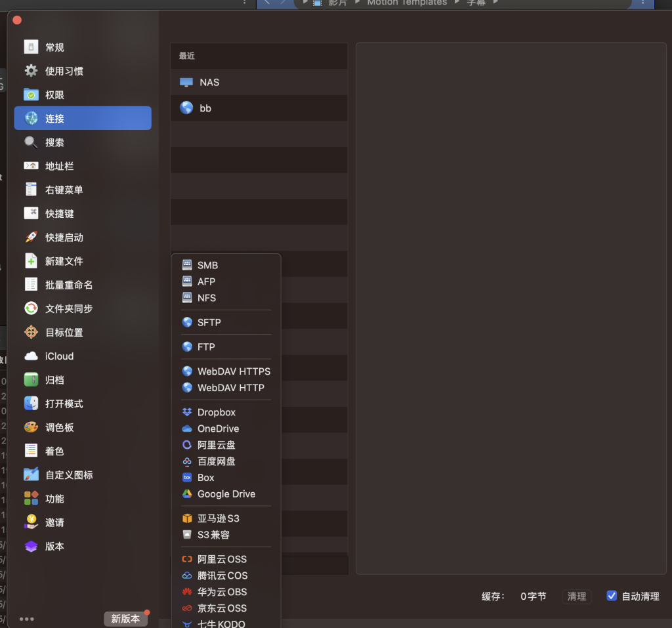Select SFTP from connection type menu
The width and height of the screenshot is (672, 628).
pyautogui.click(x=209, y=322)
